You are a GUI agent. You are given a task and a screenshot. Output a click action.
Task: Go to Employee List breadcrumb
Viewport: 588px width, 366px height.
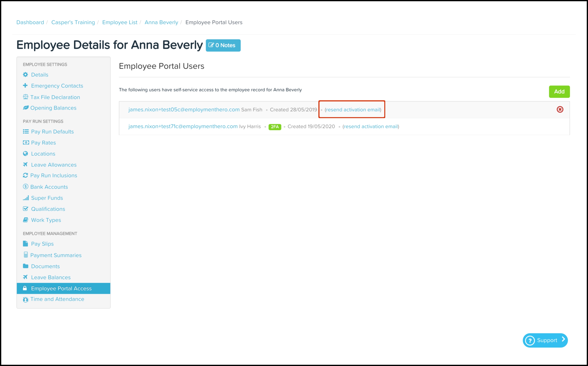[x=120, y=22]
